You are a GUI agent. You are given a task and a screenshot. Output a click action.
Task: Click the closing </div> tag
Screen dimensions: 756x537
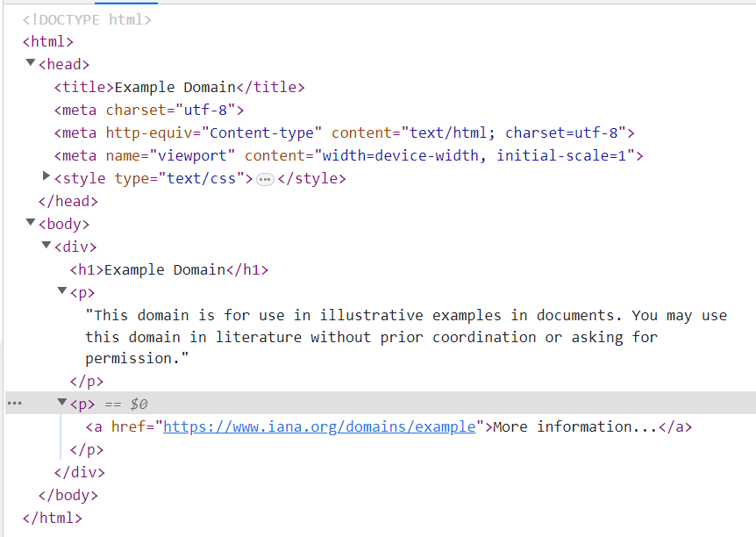click(x=80, y=472)
